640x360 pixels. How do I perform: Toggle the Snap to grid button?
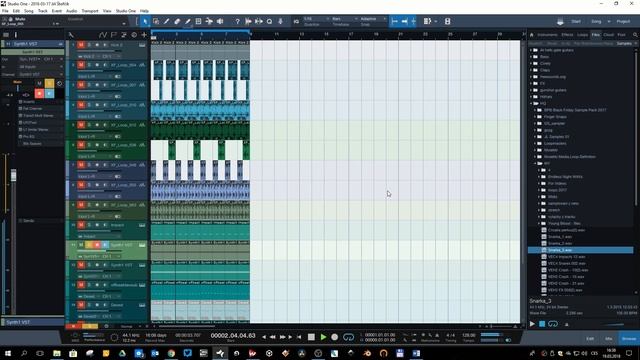tap(413, 21)
